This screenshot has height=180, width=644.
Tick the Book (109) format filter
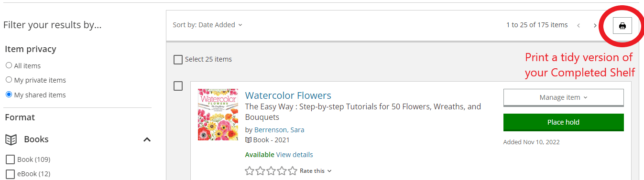click(x=10, y=159)
